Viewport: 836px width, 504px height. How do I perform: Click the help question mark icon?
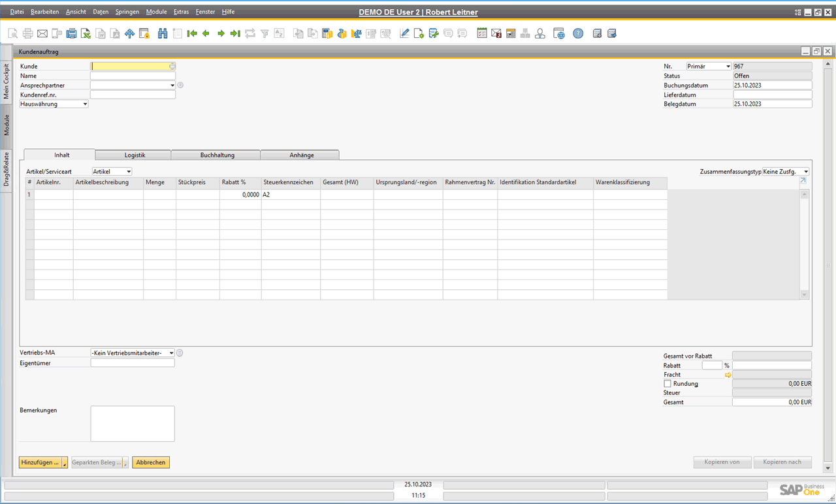point(578,33)
